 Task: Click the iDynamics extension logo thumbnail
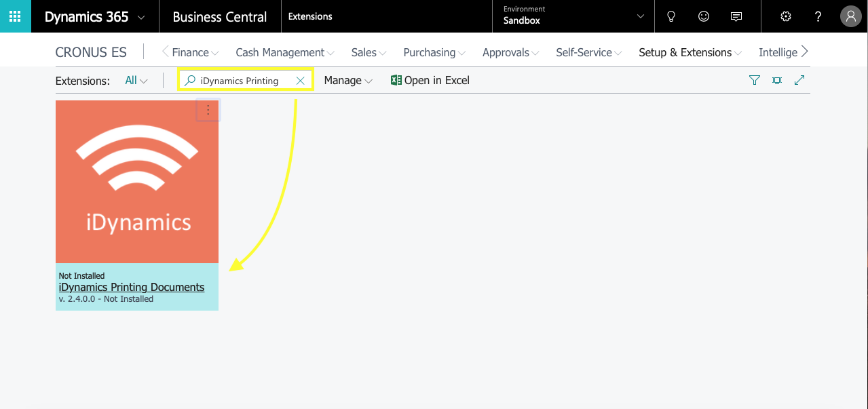point(137,182)
